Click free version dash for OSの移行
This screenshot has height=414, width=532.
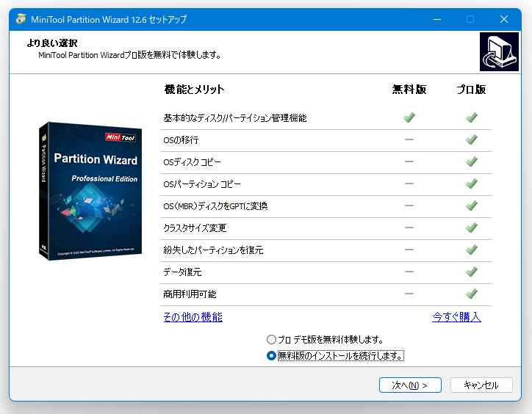pyautogui.click(x=409, y=139)
